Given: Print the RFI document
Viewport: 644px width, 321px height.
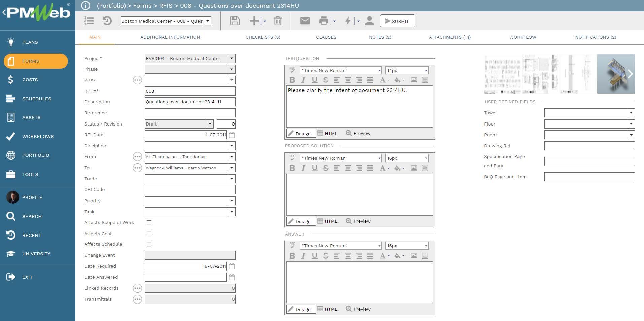Looking at the screenshot, I should (x=323, y=21).
